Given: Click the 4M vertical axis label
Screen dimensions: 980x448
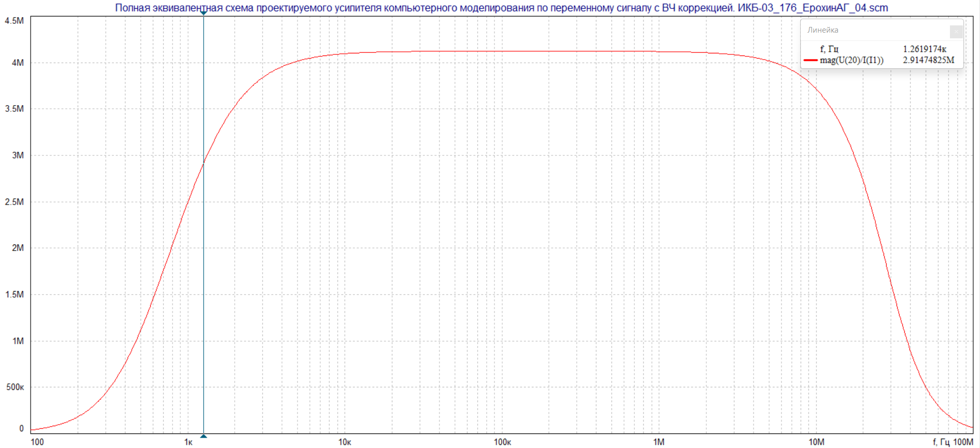Looking at the screenshot, I should click(x=18, y=63).
